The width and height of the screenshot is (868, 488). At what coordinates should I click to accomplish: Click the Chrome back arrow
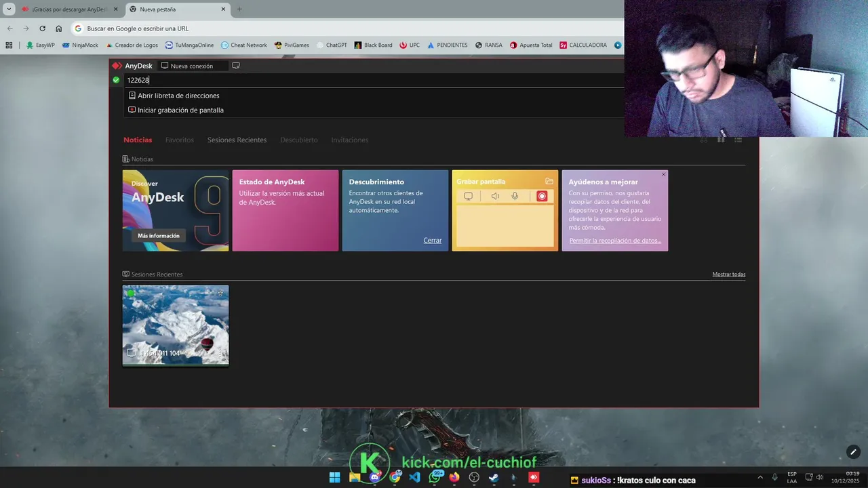point(9,28)
